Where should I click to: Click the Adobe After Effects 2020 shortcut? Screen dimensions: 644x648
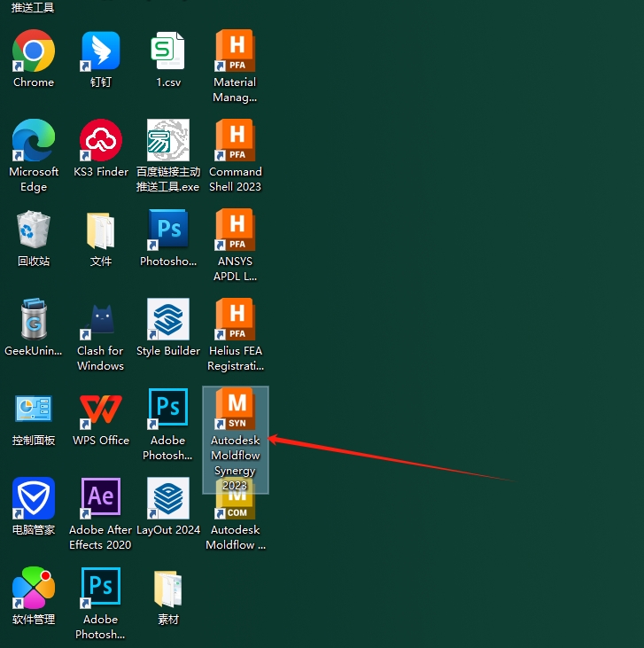pyautogui.click(x=101, y=499)
